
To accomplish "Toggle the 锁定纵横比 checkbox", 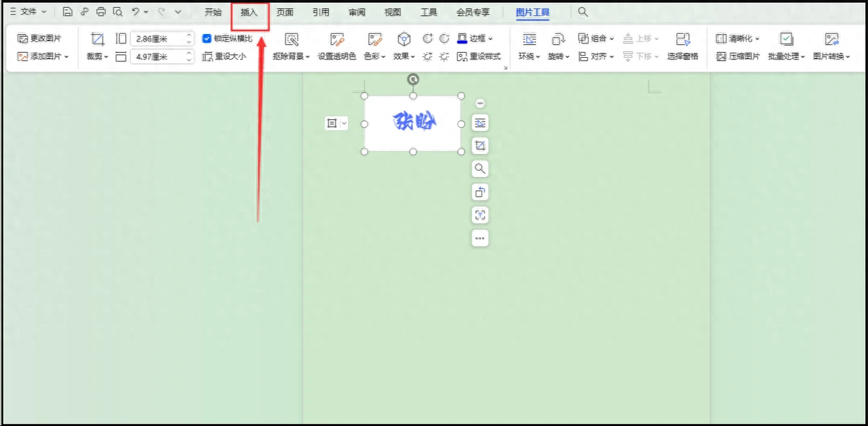I will click(207, 38).
